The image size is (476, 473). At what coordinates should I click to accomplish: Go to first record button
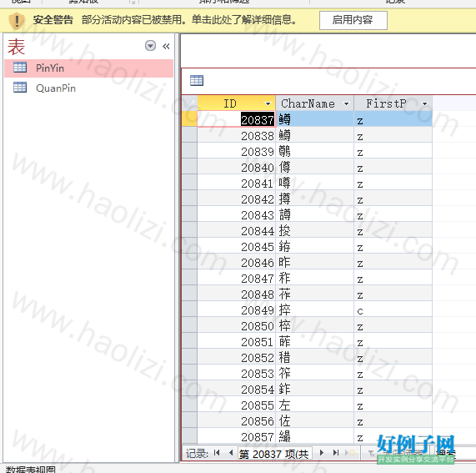(x=217, y=453)
